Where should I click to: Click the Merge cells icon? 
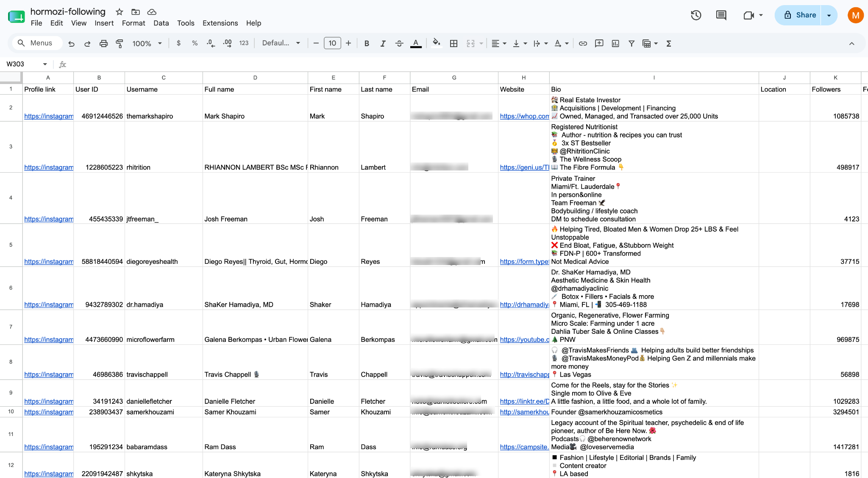470,43
